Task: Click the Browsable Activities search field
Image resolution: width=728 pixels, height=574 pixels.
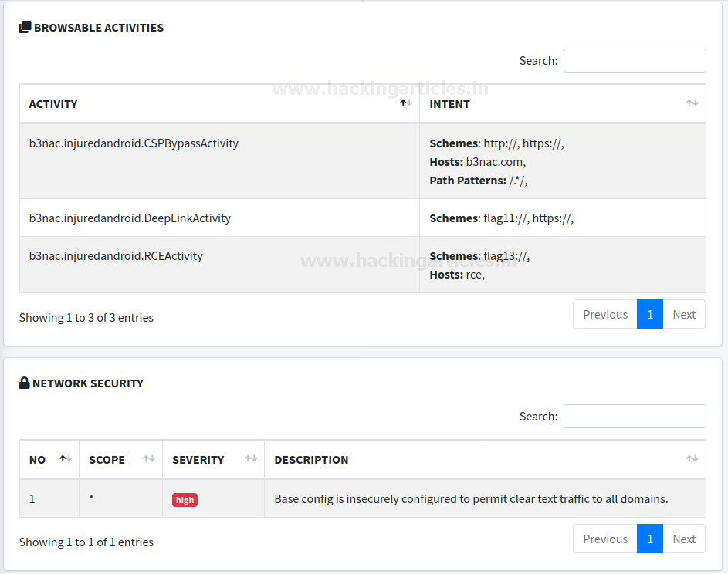Action: [635, 61]
